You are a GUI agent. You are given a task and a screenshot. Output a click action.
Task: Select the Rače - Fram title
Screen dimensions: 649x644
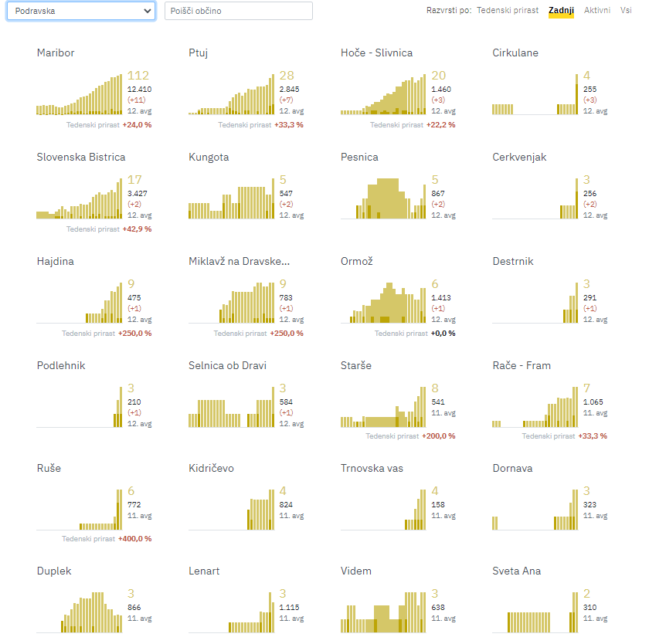522,366
